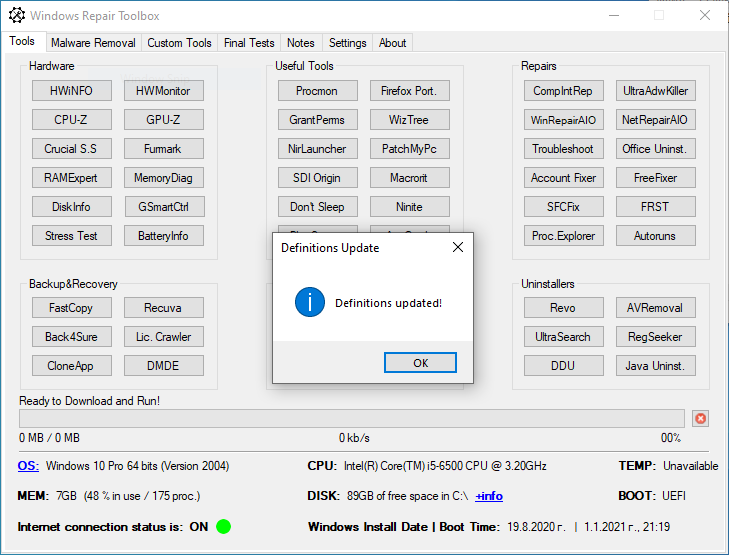Start Furmark
The image size is (729, 555).
pyautogui.click(x=164, y=149)
